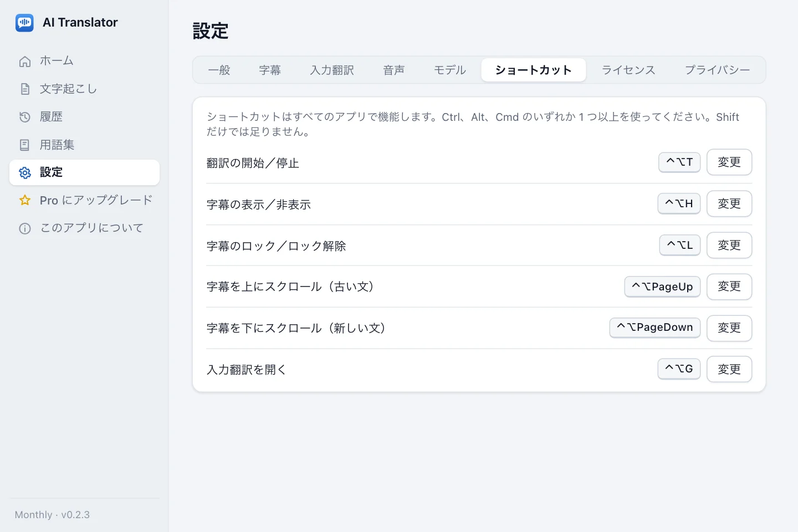The height and width of the screenshot is (532, 798).
Task: Open 文字起こし from the sidebar
Action: pos(84,89)
